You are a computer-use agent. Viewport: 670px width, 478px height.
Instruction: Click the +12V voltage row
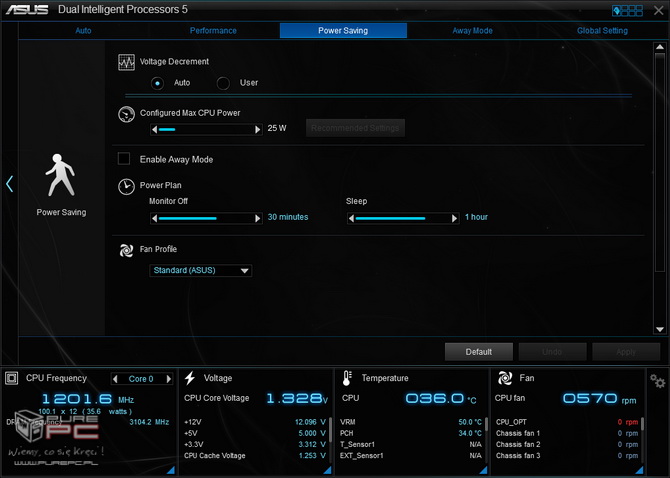[255, 422]
